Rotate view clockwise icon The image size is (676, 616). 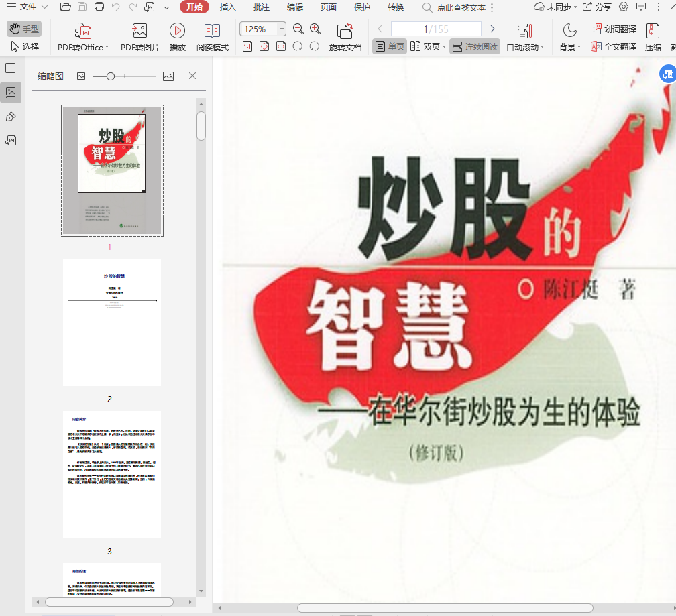click(x=298, y=46)
